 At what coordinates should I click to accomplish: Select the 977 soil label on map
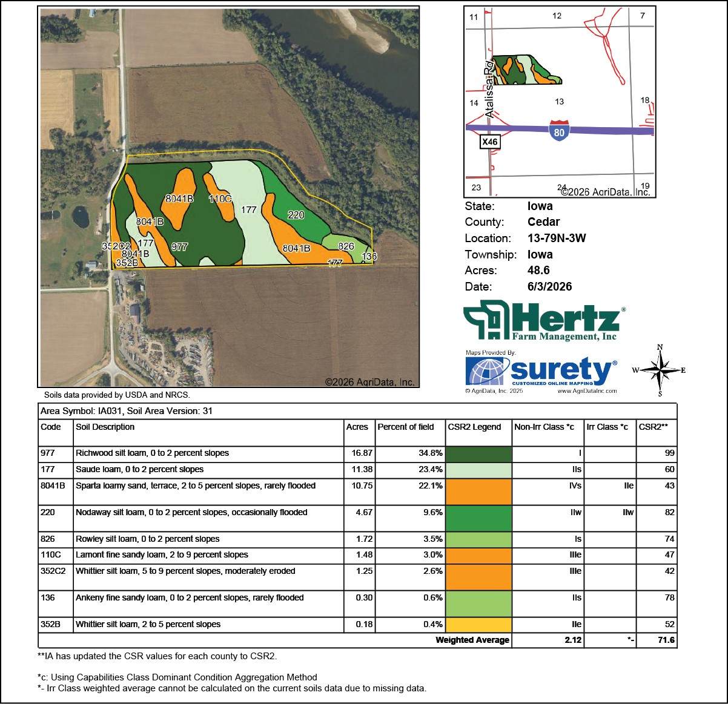coord(179,247)
